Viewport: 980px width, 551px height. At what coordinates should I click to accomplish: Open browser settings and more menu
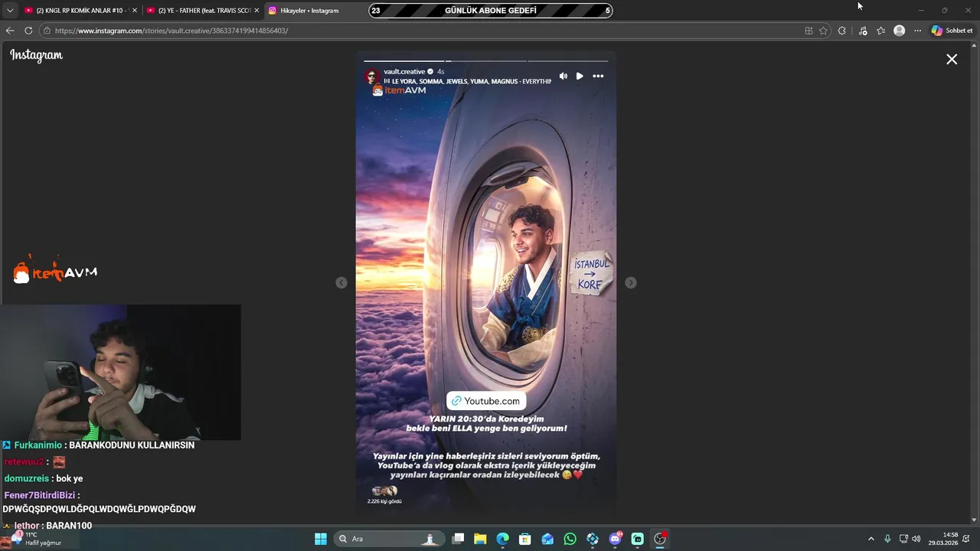pyautogui.click(x=917, y=31)
